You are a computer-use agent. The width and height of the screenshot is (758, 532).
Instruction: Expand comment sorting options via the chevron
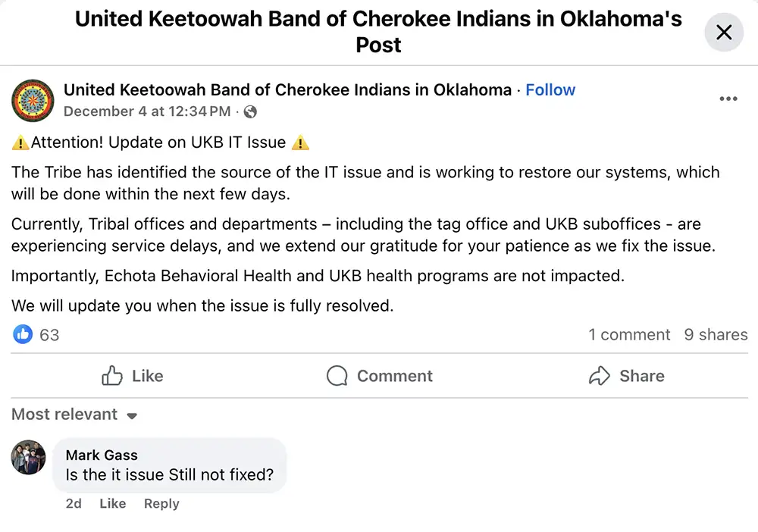(131, 416)
